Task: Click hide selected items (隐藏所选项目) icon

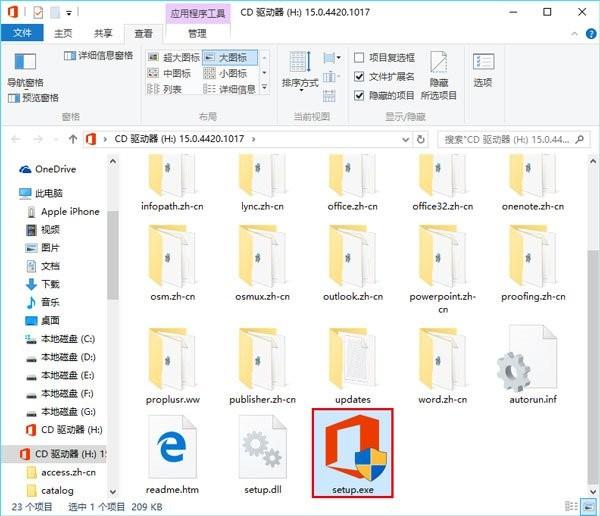Action: click(x=439, y=61)
